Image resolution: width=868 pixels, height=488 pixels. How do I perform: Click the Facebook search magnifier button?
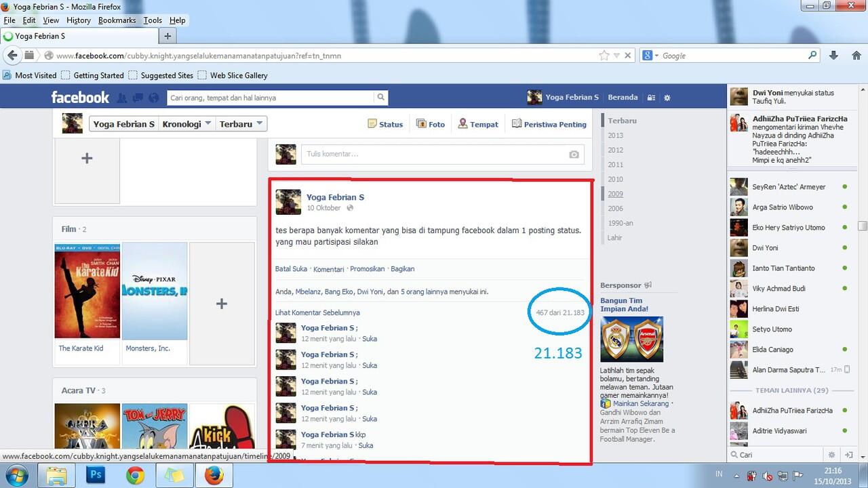[381, 98]
